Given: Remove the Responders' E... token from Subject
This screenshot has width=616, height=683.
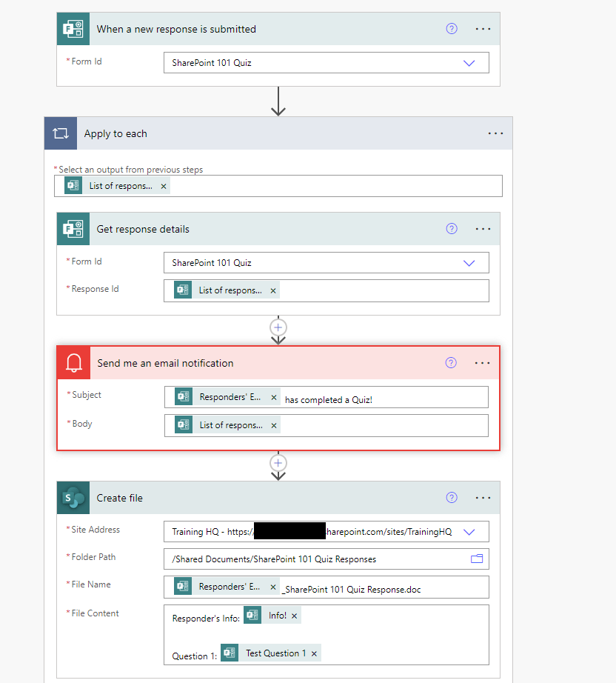Looking at the screenshot, I should (x=274, y=397).
